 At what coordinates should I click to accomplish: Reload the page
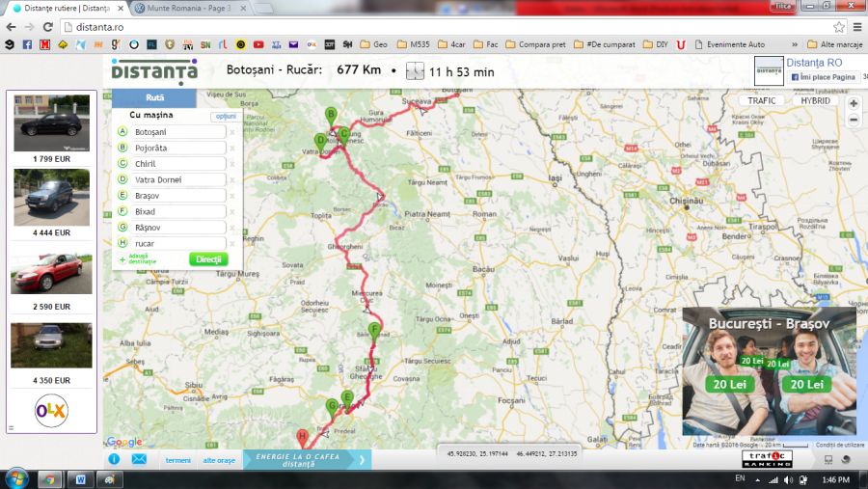tap(49, 26)
